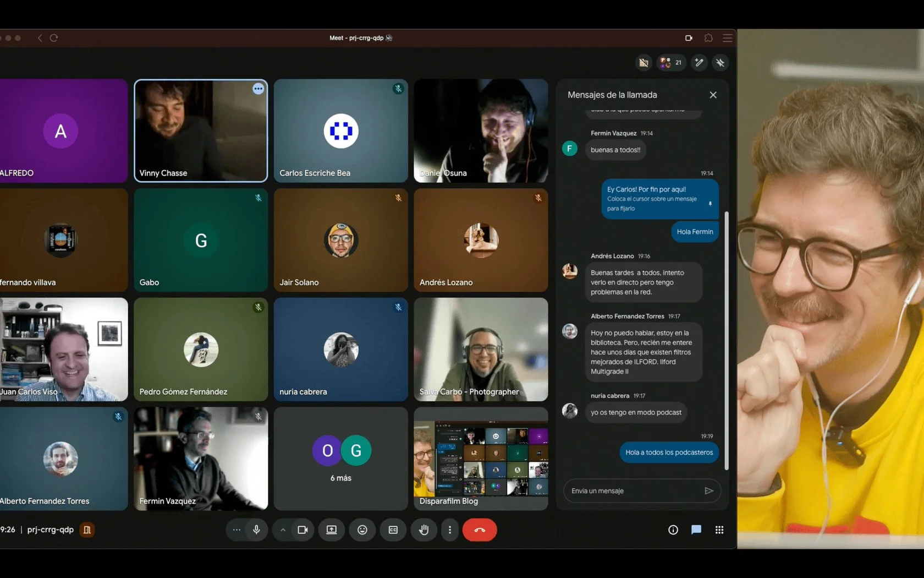The width and height of the screenshot is (924, 578).
Task: Select the Fermin Vazquez video tile
Action: (x=201, y=459)
